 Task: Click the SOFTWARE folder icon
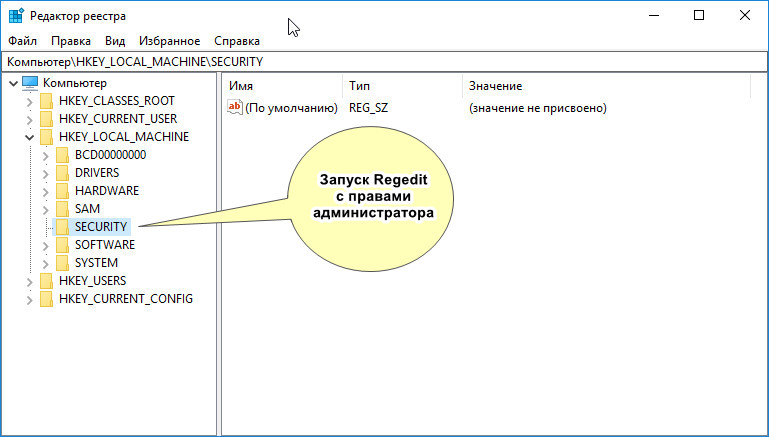coord(62,245)
